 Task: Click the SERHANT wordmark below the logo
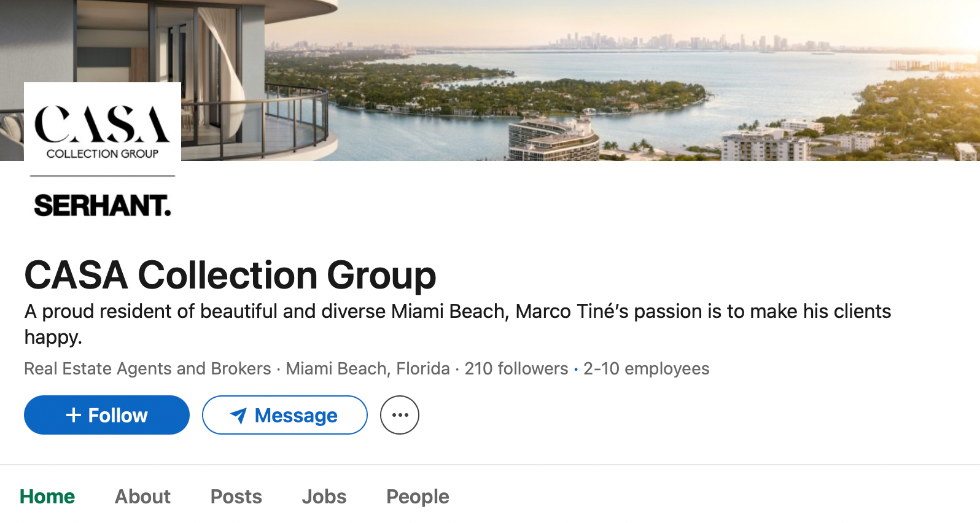tap(103, 206)
